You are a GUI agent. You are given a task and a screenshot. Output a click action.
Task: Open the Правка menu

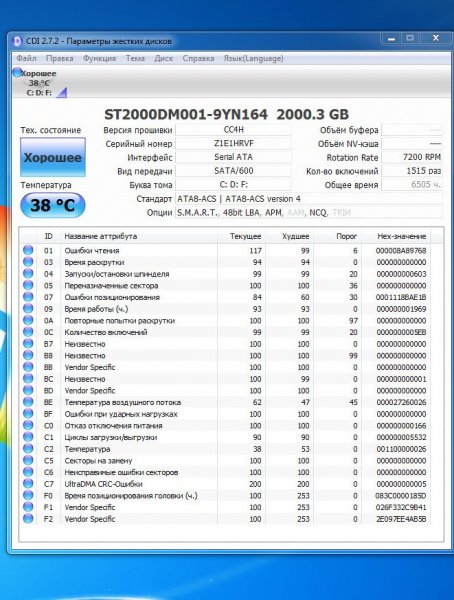59,58
